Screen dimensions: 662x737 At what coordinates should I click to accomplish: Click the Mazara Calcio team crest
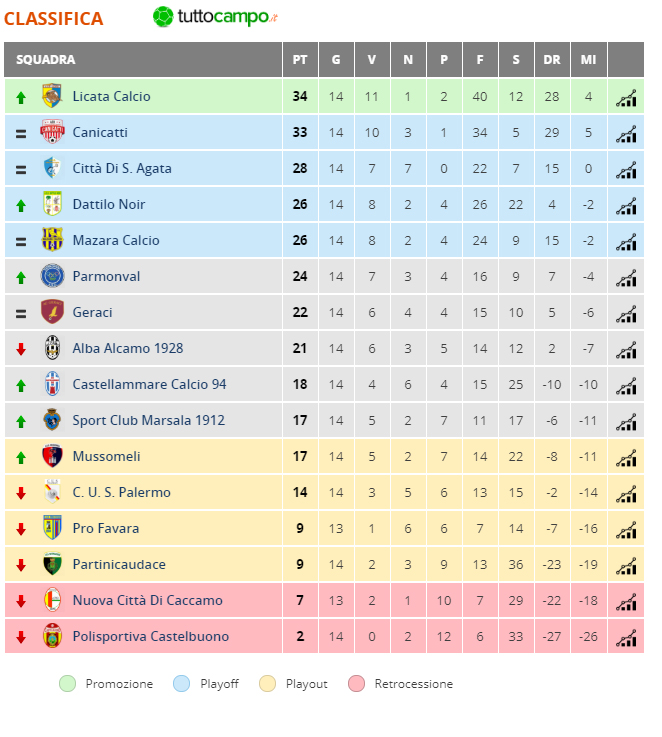(x=52, y=240)
